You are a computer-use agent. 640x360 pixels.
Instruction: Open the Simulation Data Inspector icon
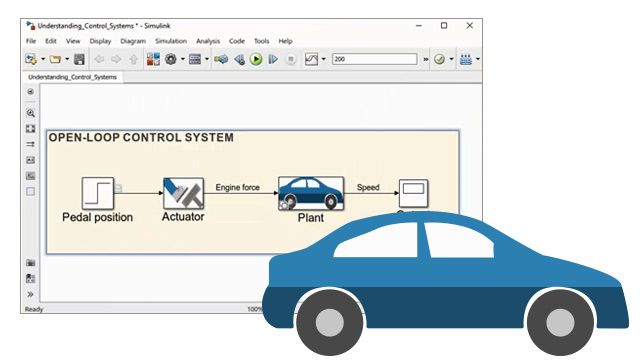pyautogui.click(x=311, y=60)
